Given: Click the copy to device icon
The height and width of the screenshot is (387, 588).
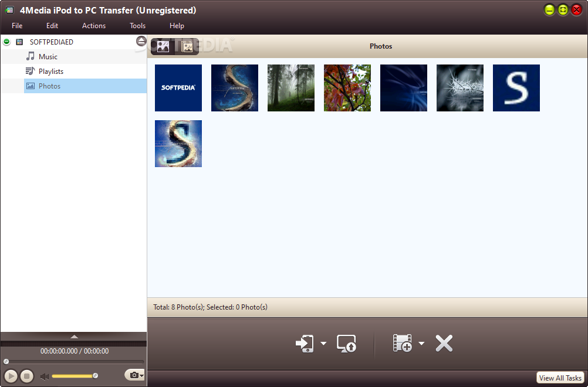Looking at the screenshot, I should click(x=305, y=343).
